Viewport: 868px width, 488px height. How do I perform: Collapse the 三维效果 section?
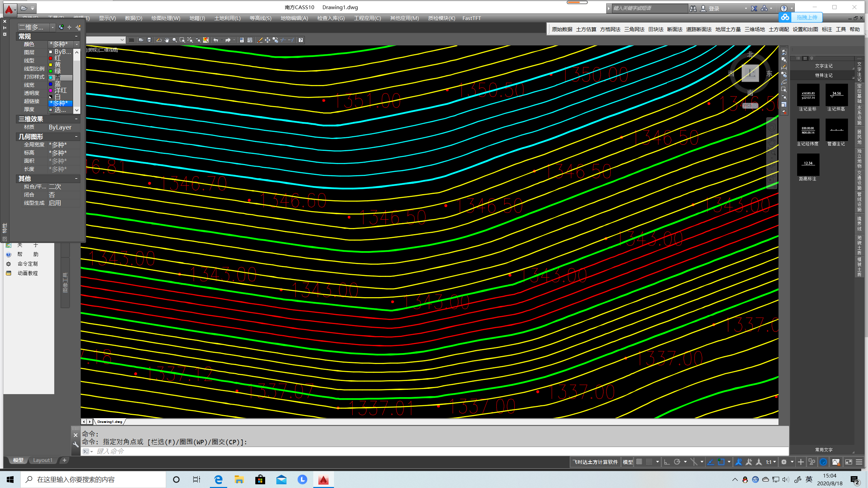pos(76,119)
